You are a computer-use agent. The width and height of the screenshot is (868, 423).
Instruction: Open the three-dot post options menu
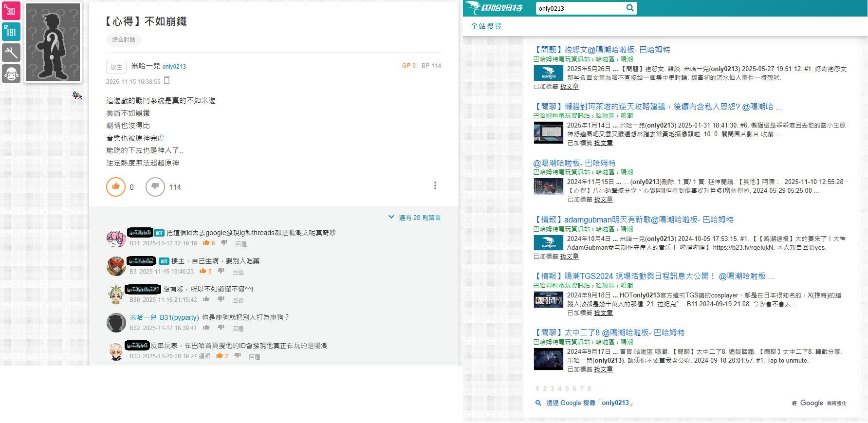pyautogui.click(x=435, y=185)
